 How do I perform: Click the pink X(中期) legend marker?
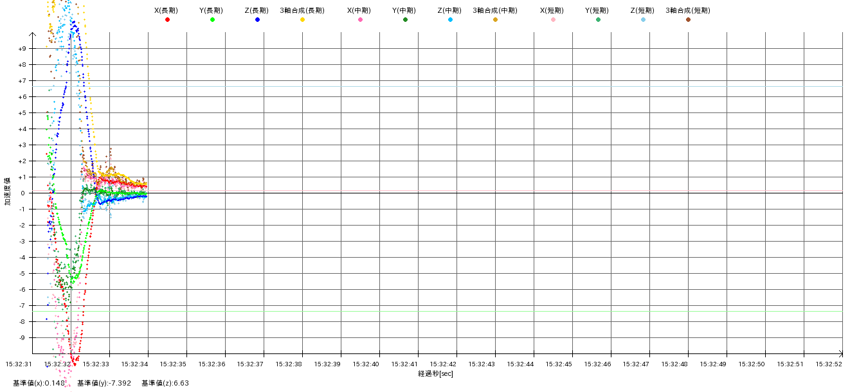pos(360,20)
